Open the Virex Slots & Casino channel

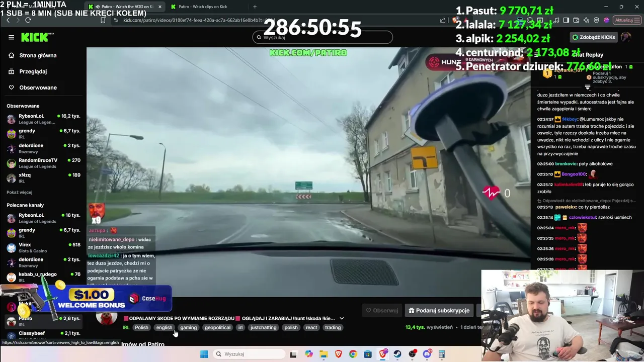(43, 247)
